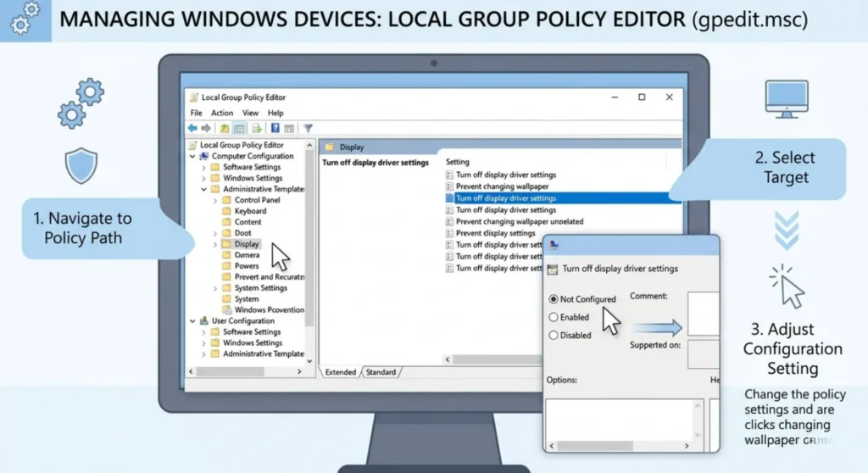Click tree pane vertical scrollbar up arrow
This screenshot has height=473, width=868.
point(309,145)
